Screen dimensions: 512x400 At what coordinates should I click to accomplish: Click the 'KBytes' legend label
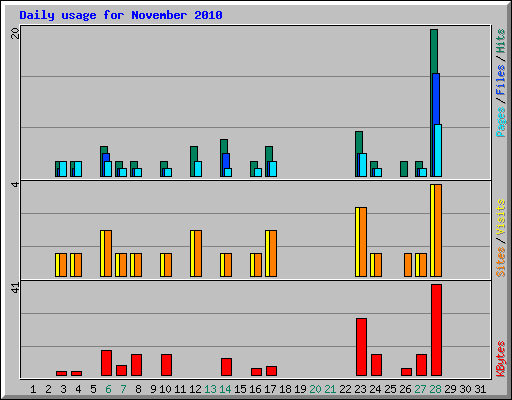tap(500, 359)
